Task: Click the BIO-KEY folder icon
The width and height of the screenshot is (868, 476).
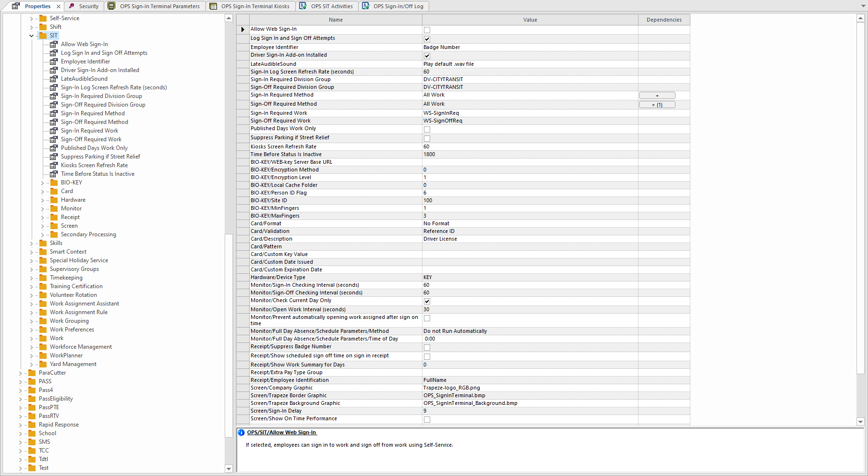Action: click(54, 183)
